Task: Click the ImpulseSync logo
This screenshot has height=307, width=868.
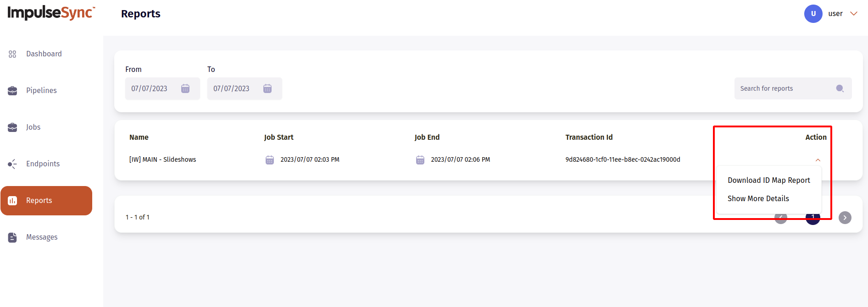Action: (x=51, y=13)
